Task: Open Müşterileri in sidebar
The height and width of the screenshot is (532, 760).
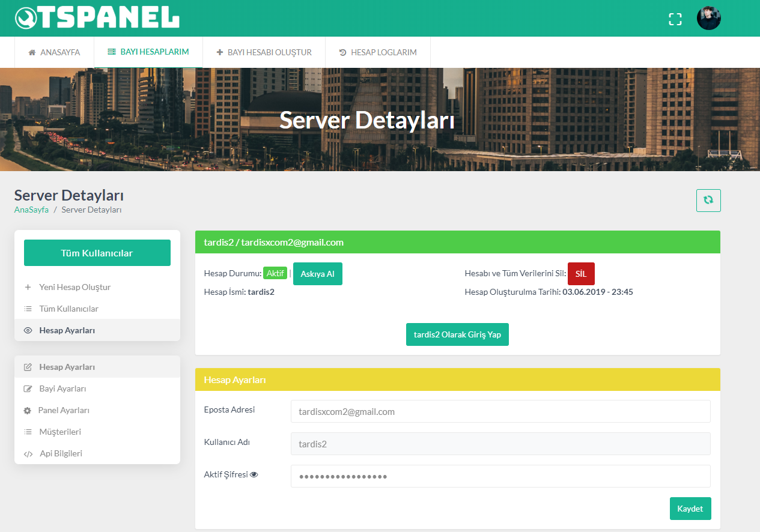Action: pos(97,432)
